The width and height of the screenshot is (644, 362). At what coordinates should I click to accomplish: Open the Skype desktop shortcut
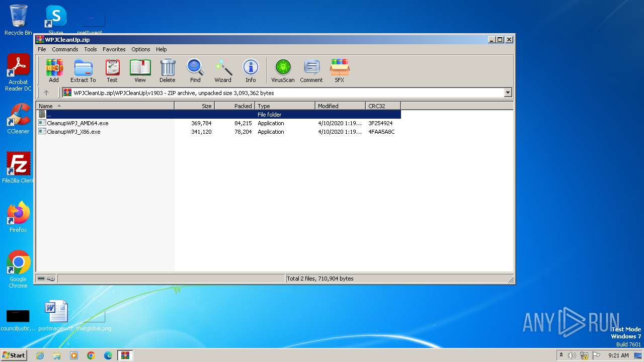(x=56, y=20)
